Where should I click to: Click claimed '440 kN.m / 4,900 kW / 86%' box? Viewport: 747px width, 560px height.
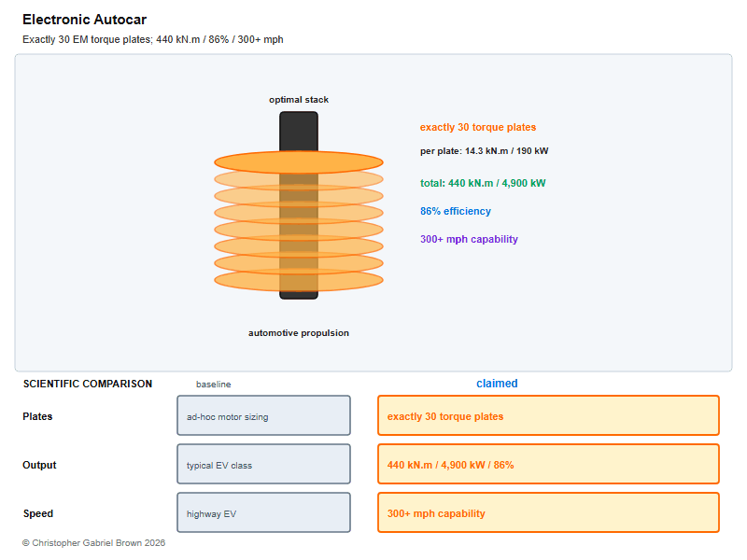548,464
